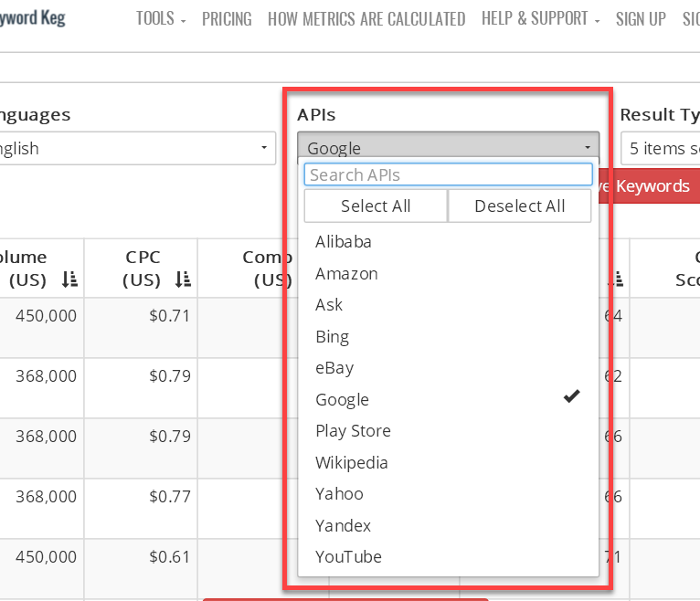The width and height of the screenshot is (700, 601).
Task: Open How Metrics Are Calculated page
Action: (x=366, y=18)
